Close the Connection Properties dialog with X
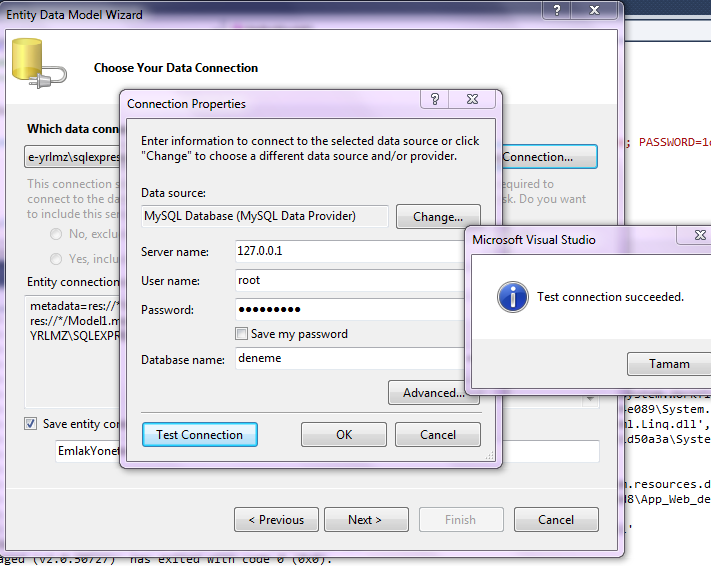Screen dimensions: 711x566 click(472, 99)
